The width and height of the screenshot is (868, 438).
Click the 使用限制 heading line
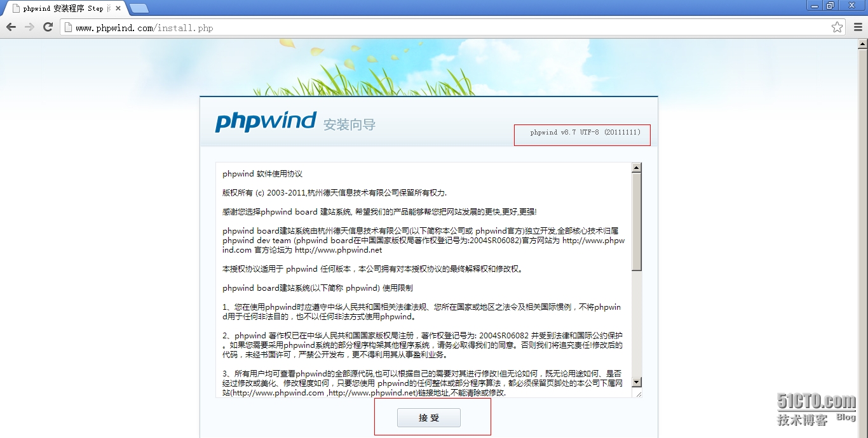(317, 288)
